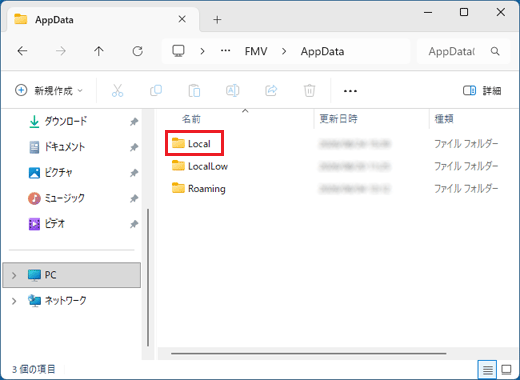Viewport: 520px width, 380px height.
Task: Sort by the 名前 column header
Action: click(x=191, y=119)
